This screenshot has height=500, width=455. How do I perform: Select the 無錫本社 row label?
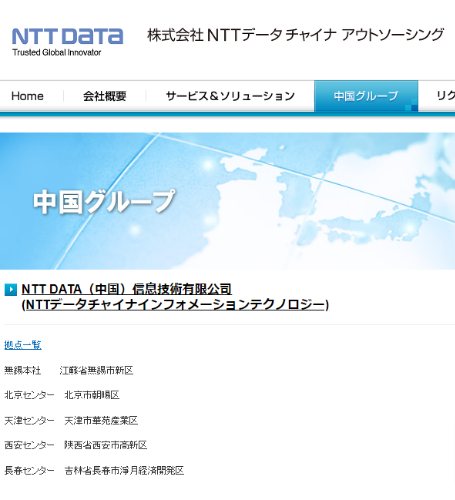point(23,370)
